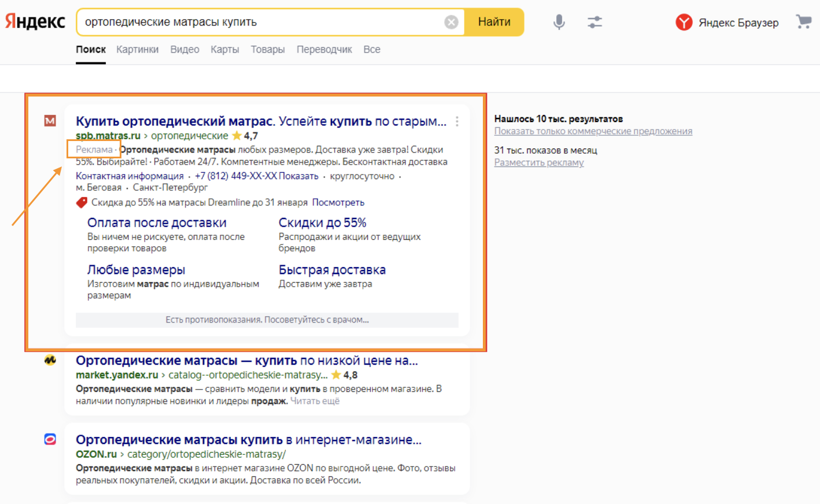This screenshot has width=820, height=504.
Task: Click the Yandex Market favicon
Action: click(x=50, y=360)
